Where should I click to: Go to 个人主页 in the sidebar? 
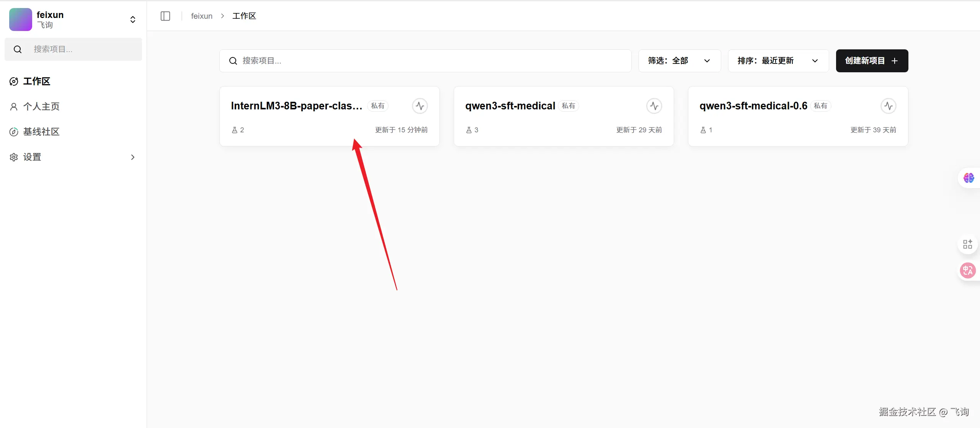coord(41,106)
